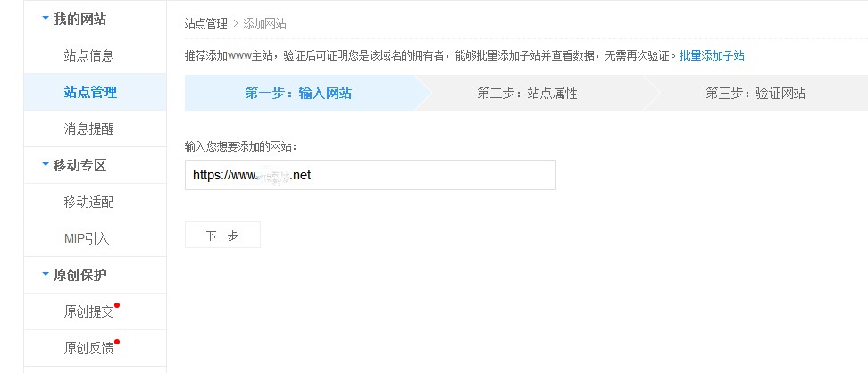Viewport: 868px width, 373px height.
Task: Click the red dot beside 原创提交
Action: [117, 305]
